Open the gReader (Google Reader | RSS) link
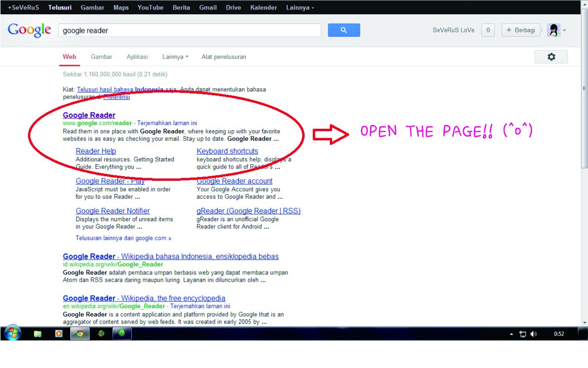 click(248, 211)
